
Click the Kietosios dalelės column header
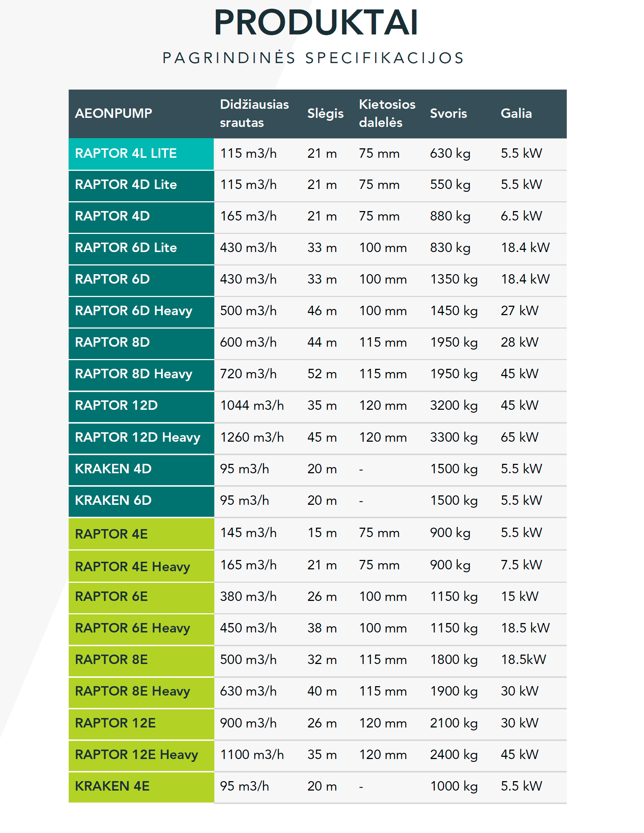pyautogui.click(x=387, y=114)
